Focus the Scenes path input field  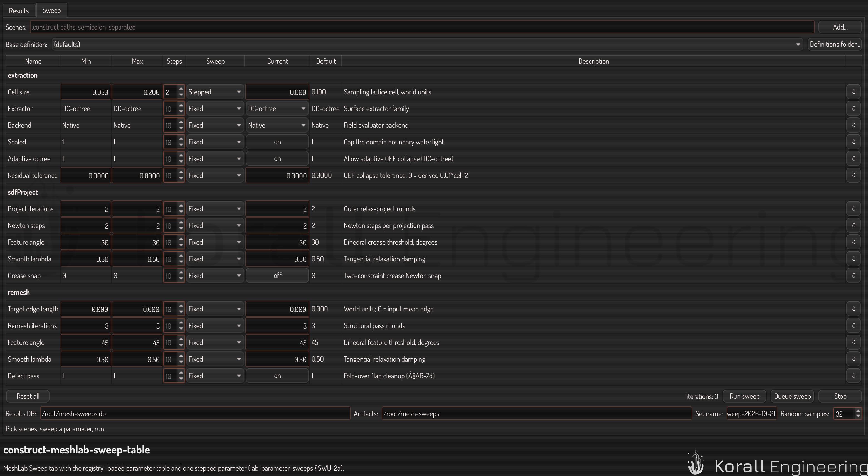coord(422,27)
